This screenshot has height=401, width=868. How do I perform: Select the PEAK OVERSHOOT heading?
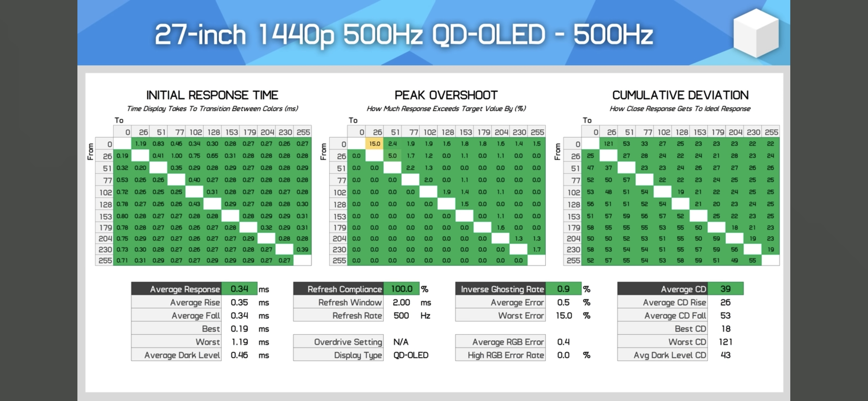[x=446, y=95]
